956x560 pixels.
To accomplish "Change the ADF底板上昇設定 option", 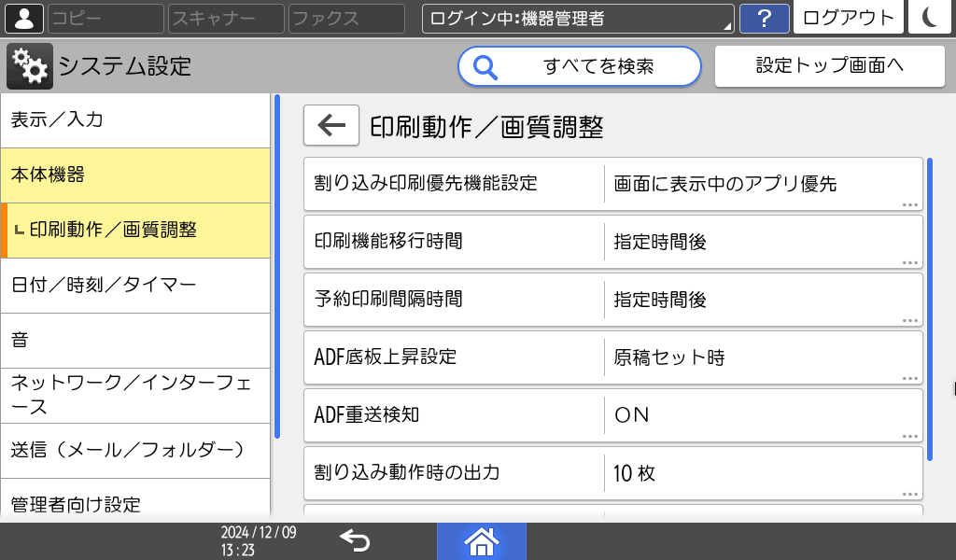I will (x=613, y=357).
